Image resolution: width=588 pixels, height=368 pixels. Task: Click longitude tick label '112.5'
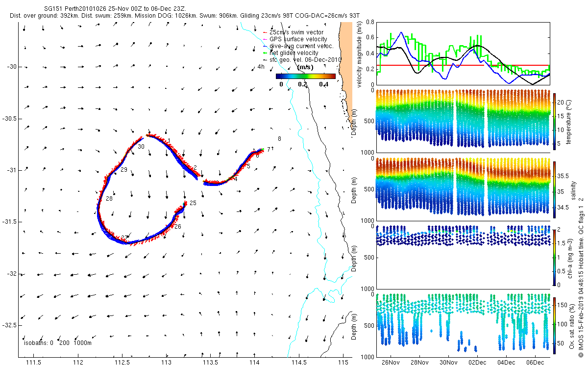(122, 363)
